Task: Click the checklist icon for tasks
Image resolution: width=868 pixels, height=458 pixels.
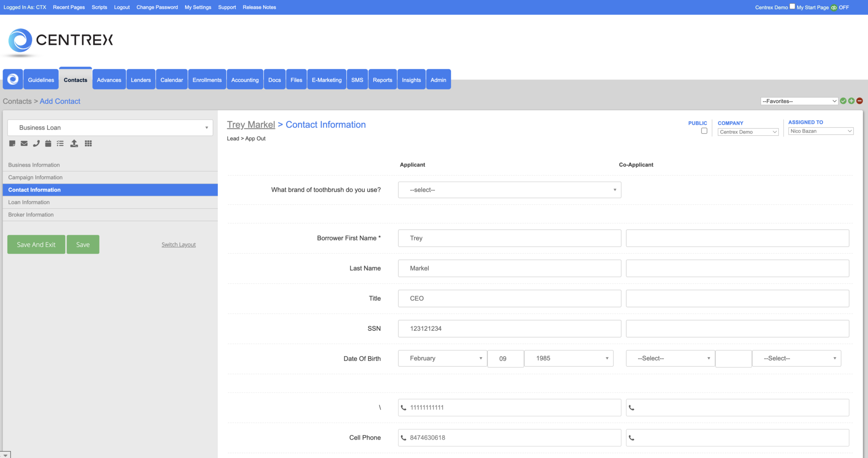Action: click(x=60, y=143)
